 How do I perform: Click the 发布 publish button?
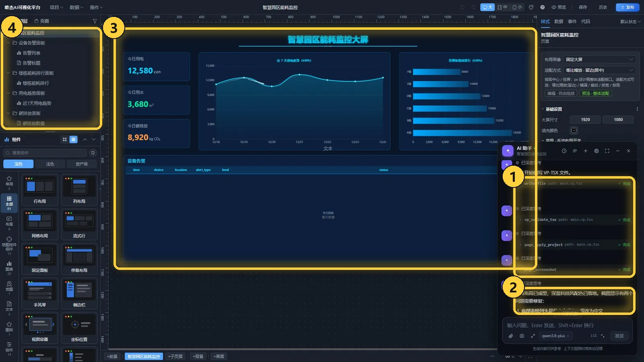(627, 7)
